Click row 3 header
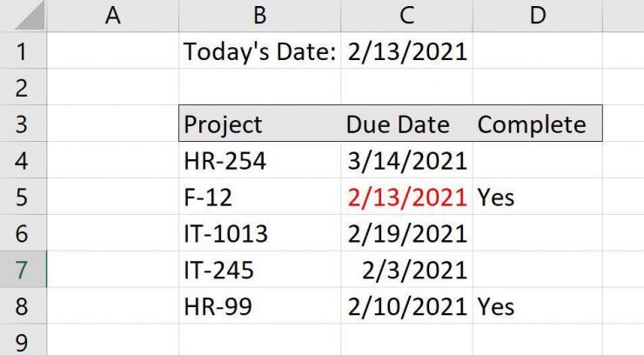Viewport: 644px width, 355px height. (x=23, y=124)
